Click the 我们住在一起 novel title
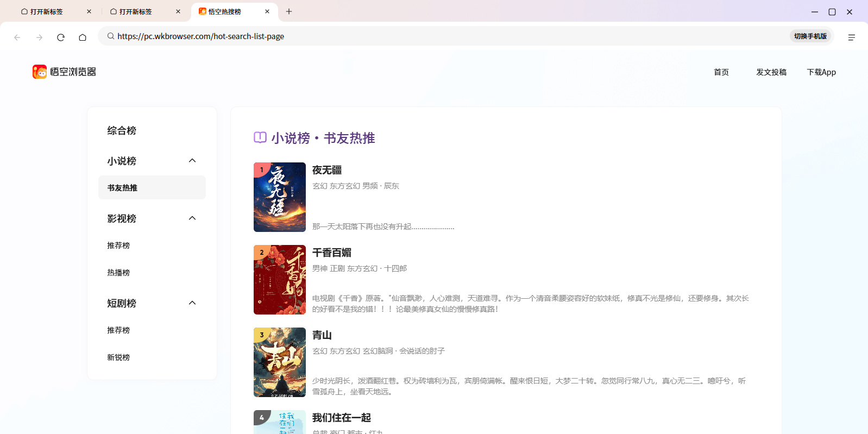 click(342, 418)
